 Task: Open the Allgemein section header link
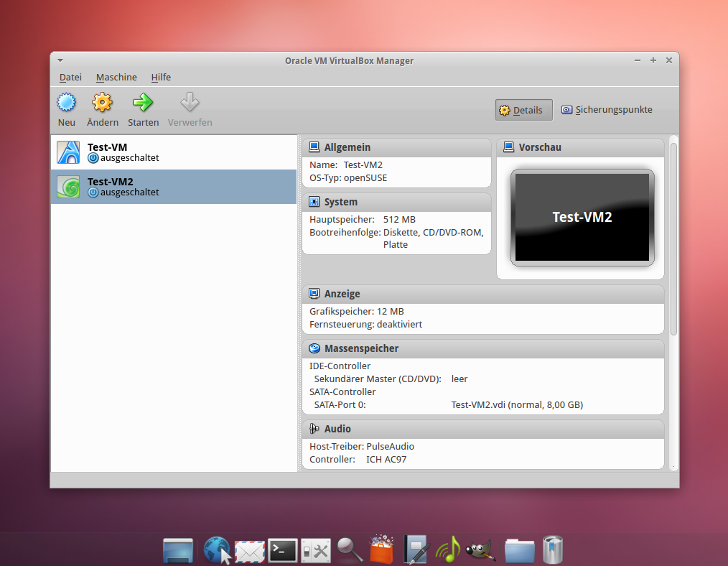point(347,147)
